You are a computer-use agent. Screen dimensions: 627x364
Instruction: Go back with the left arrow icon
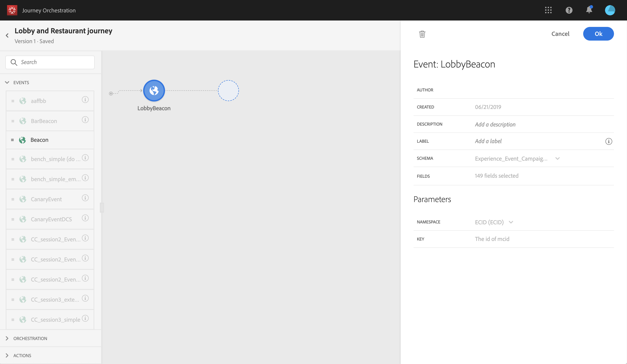pos(7,35)
